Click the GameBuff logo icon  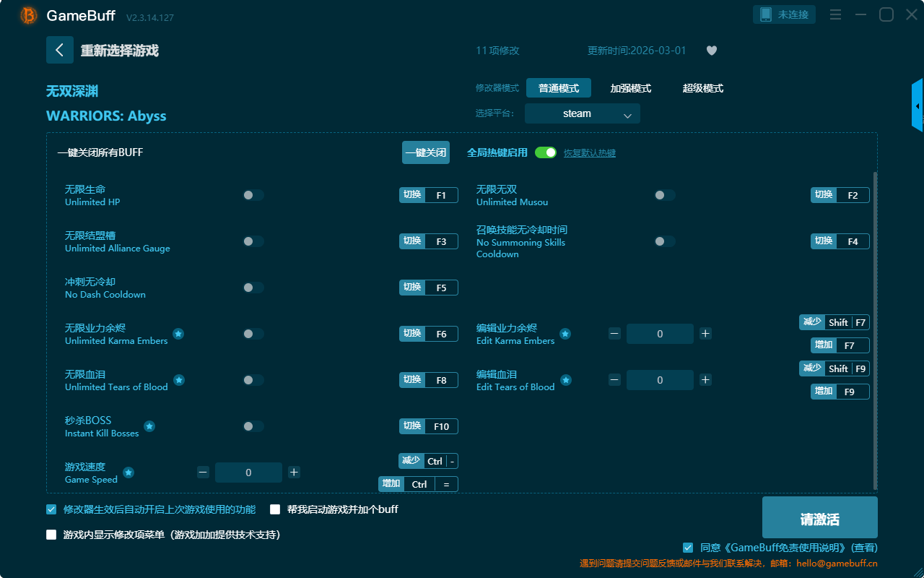point(29,15)
